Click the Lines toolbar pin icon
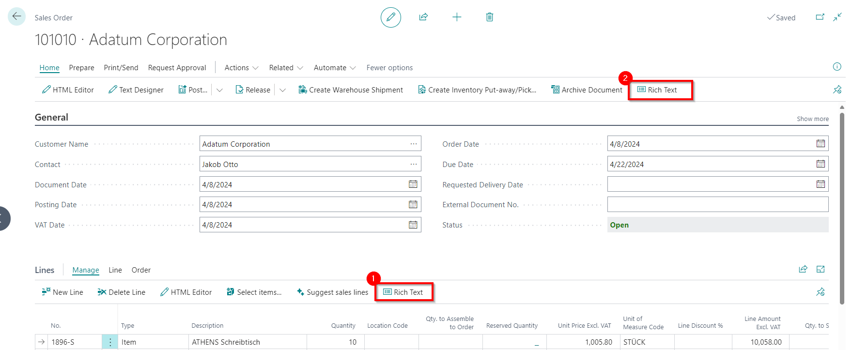 tap(821, 292)
